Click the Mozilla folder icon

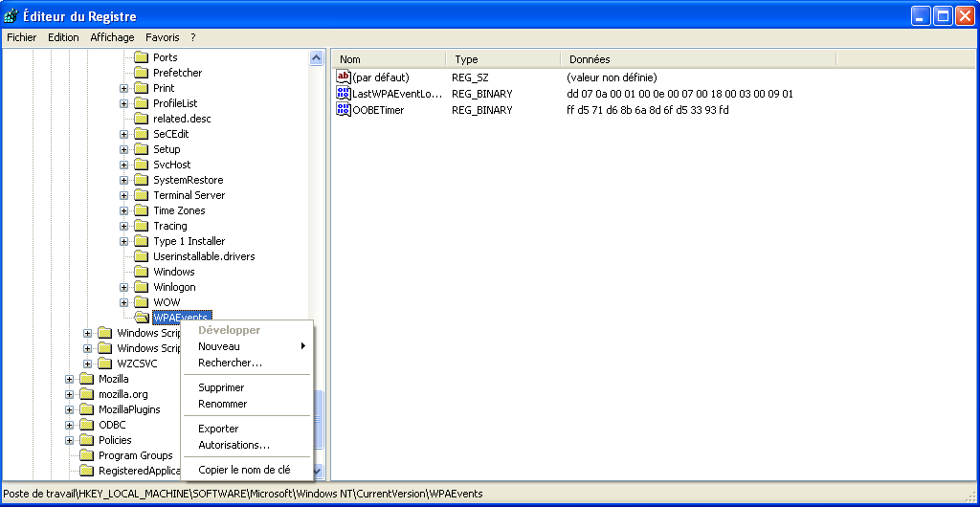86,379
